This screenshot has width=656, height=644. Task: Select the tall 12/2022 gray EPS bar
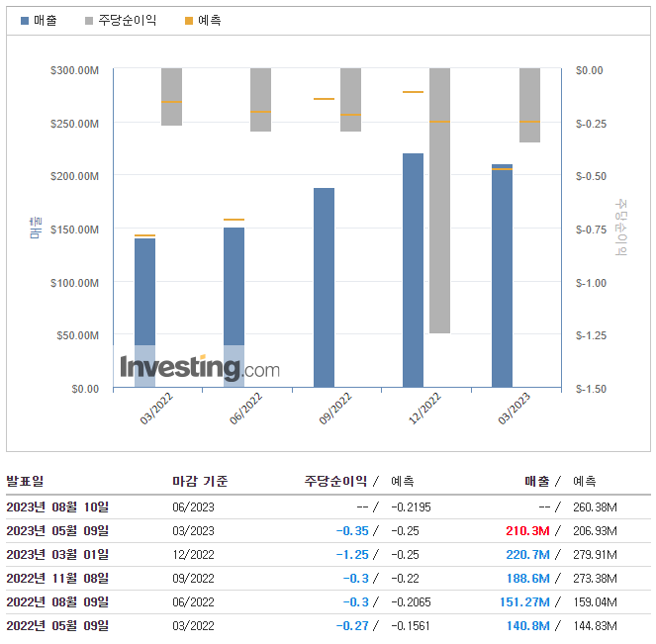click(439, 200)
